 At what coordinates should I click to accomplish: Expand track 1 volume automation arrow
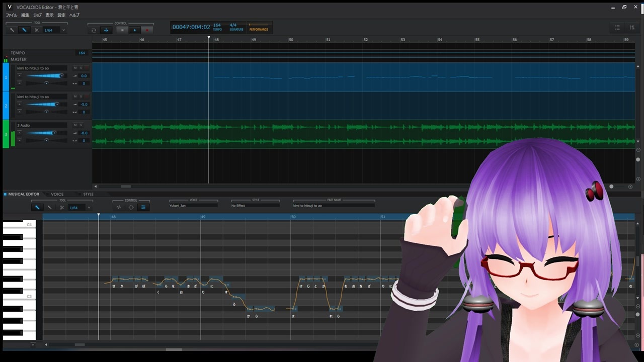20,75
